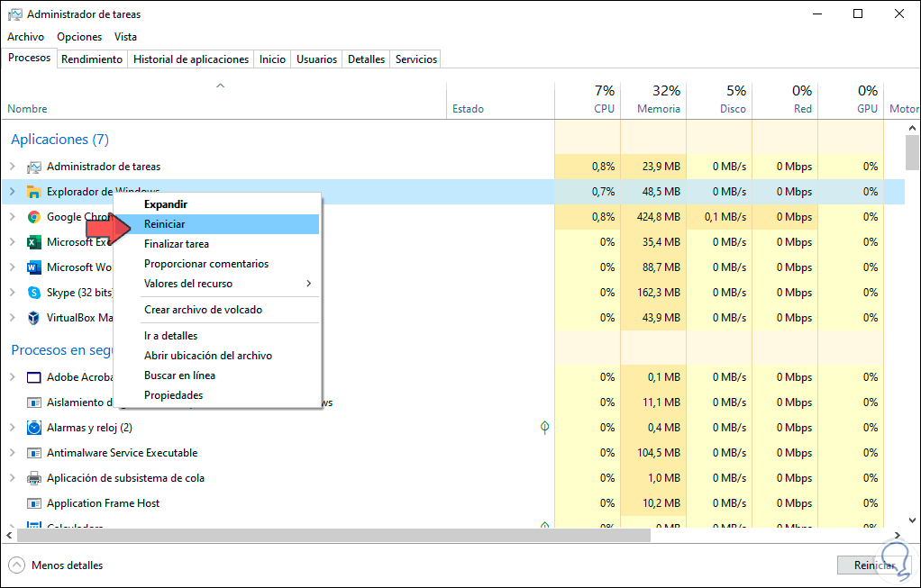
Task: Click the horizontal scrollbar thumb
Action: [333, 535]
